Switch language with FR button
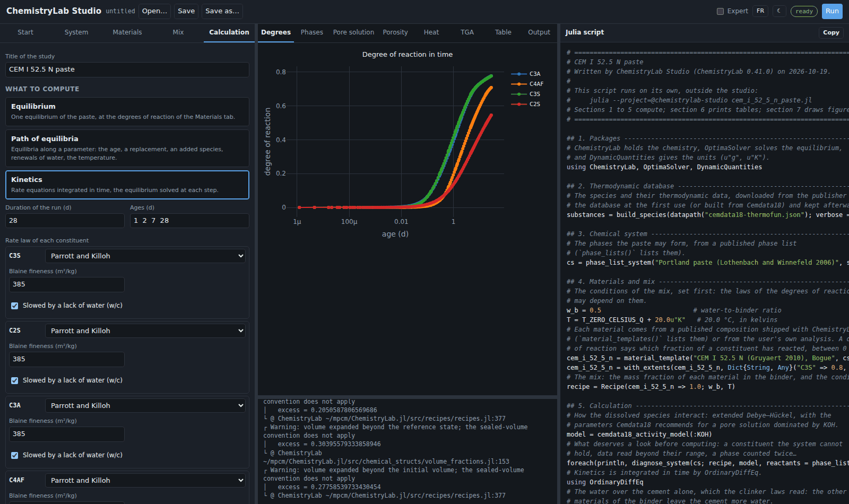This screenshot has height=504, width=849. click(x=760, y=11)
